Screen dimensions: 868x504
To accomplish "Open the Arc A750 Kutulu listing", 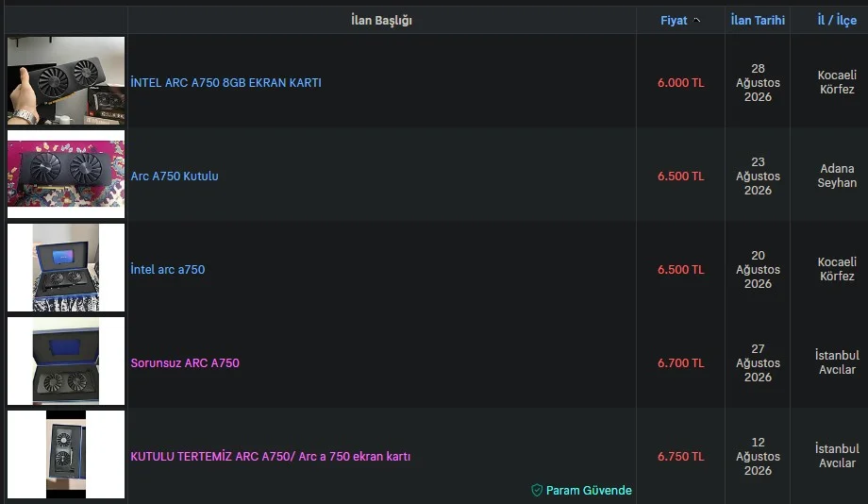I will point(175,176).
